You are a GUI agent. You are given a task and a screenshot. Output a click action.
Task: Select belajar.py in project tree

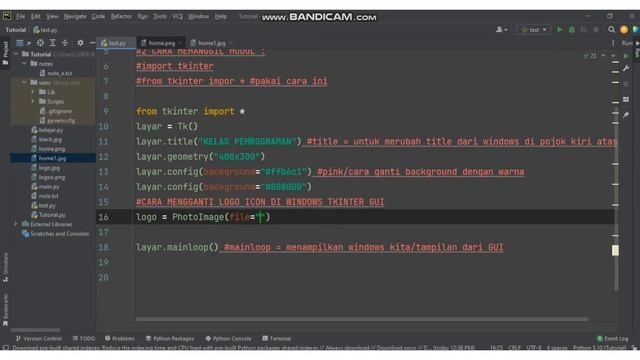click(47, 130)
